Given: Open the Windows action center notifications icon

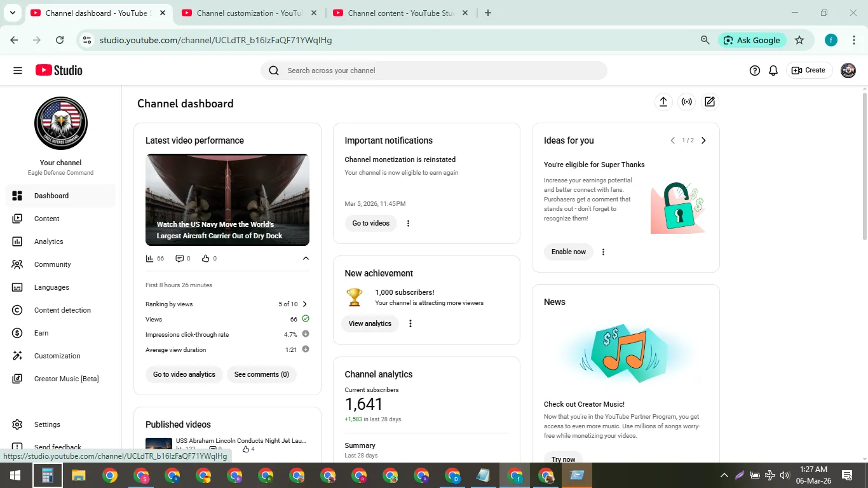Looking at the screenshot, I should 847,475.
